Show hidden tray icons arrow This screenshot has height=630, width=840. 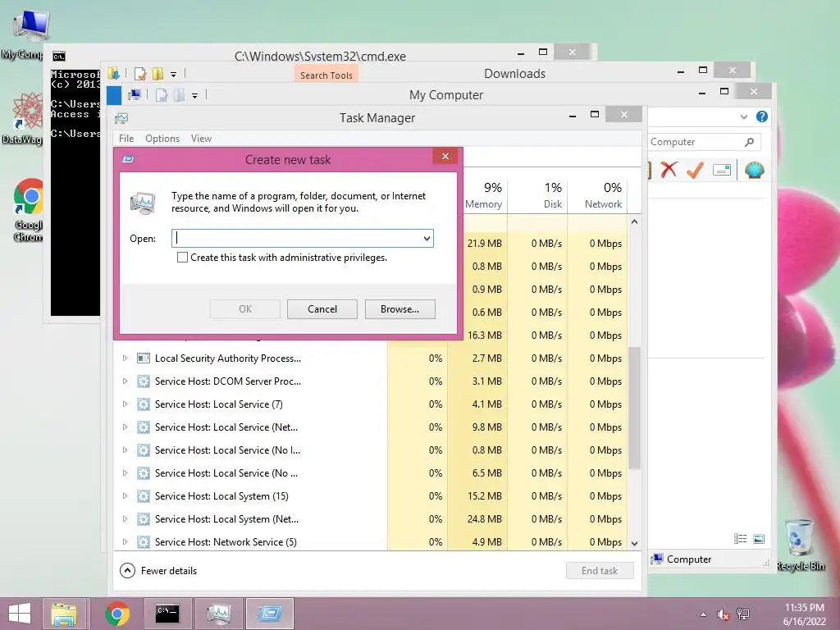(703, 615)
